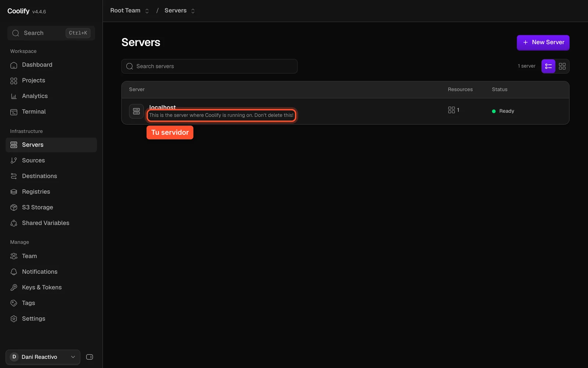Screen dimensions: 588x368
Task: Open the Tags page
Action: tap(51, 303)
